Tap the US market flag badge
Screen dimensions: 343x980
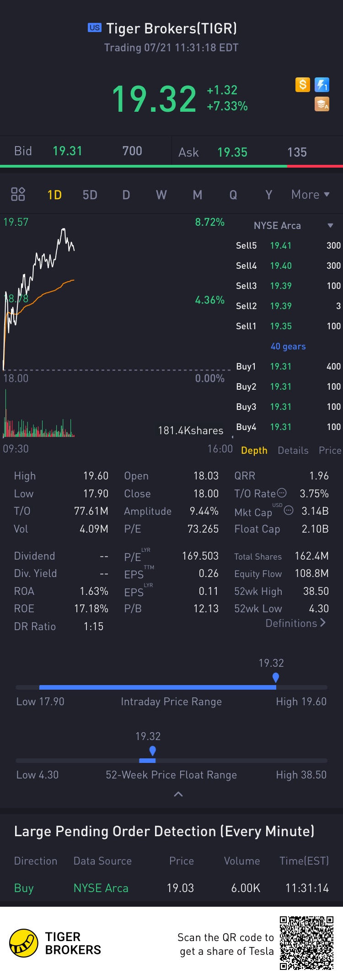[95, 27]
